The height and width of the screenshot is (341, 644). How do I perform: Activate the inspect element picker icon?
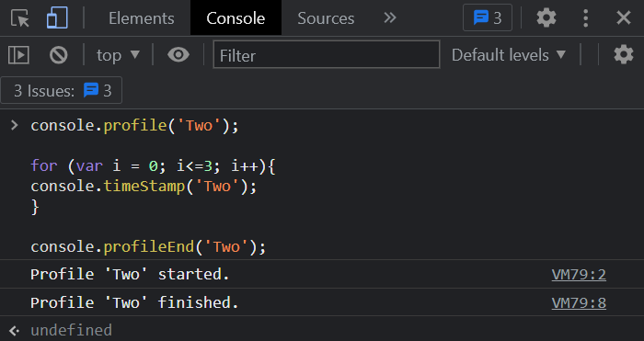point(20,18)
